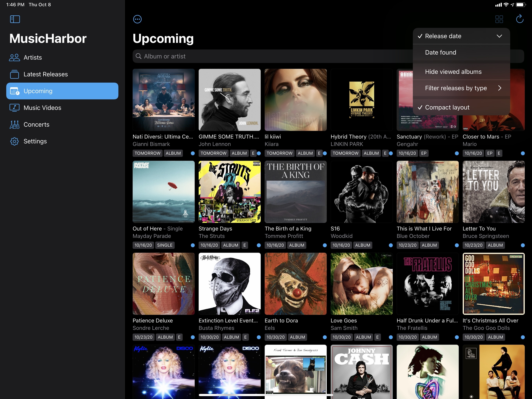Refresh upcoming releases with reload icon
The height and width of the screenshot is (399, 532).
coord(520,19)
